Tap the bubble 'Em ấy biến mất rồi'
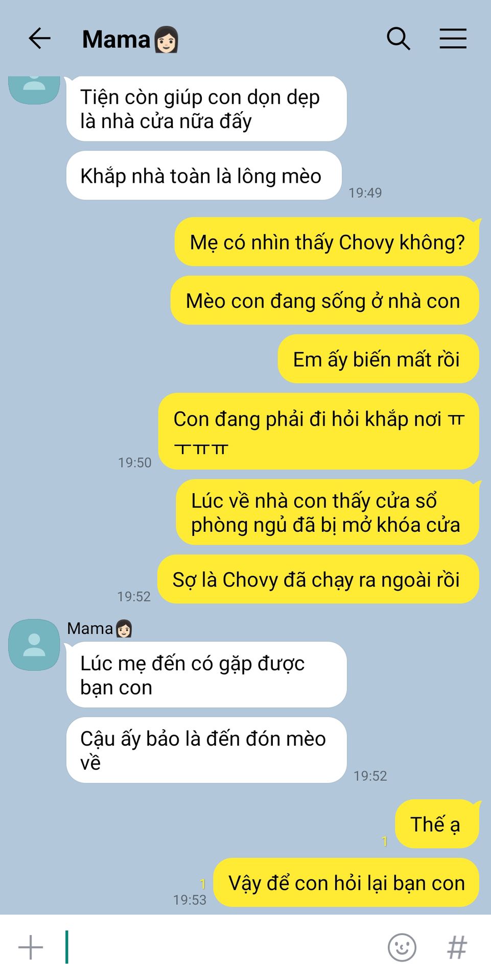 tap(379, 359)
